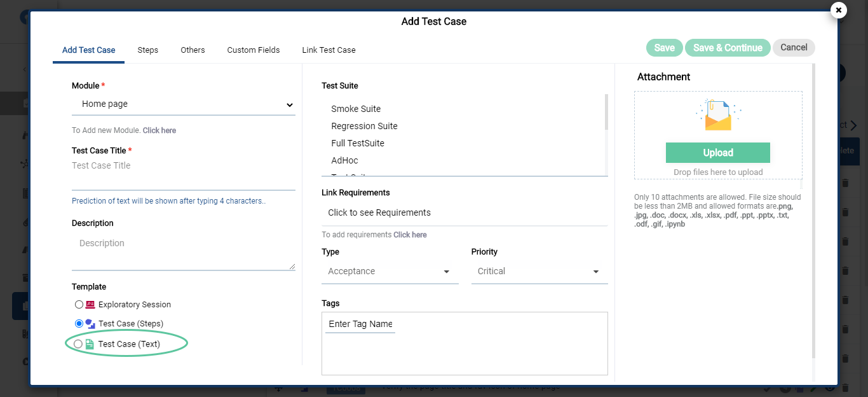Select Full TestSuite in the list

(x=358, y=143)
